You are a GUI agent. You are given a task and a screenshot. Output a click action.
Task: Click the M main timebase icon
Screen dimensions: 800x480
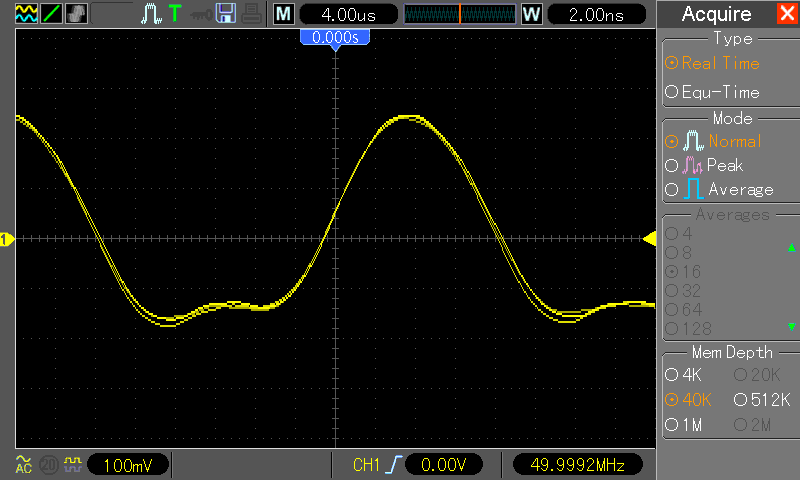coord(284,14)
